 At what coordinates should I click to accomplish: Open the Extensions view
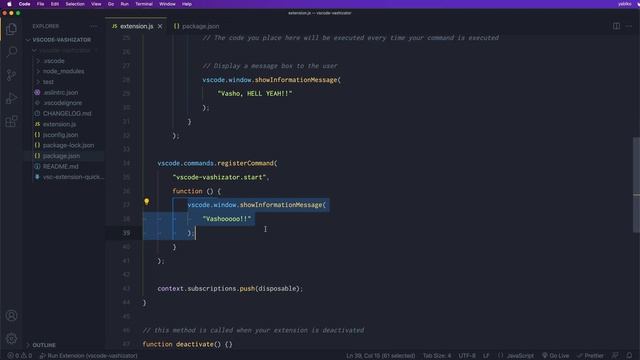coord(11,121)
